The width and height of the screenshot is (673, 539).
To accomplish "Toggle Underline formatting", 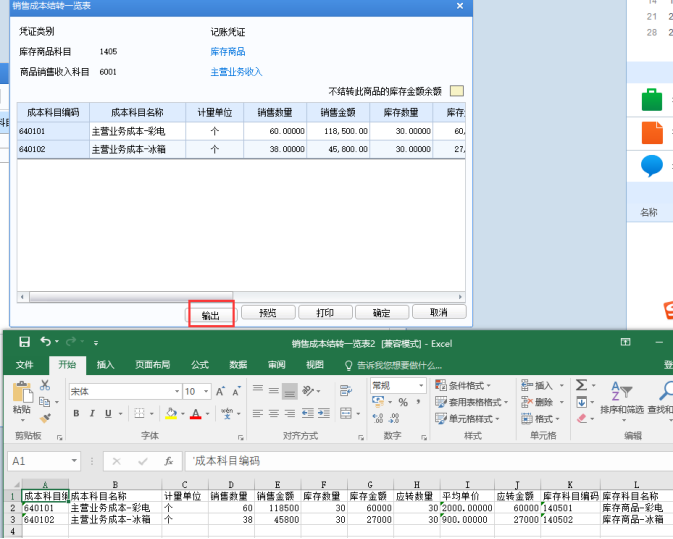I will point(108,414).
